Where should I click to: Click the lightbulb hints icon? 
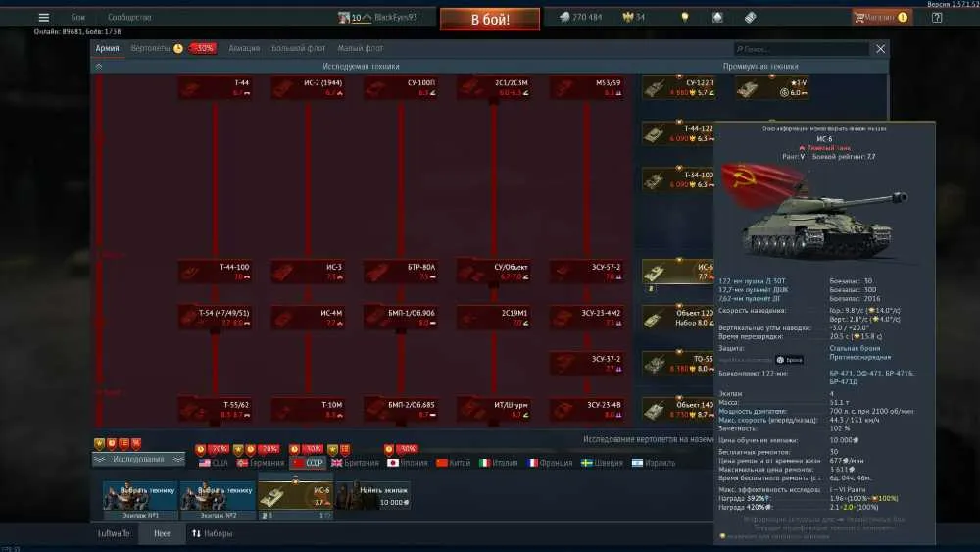(x=685, y=18)
